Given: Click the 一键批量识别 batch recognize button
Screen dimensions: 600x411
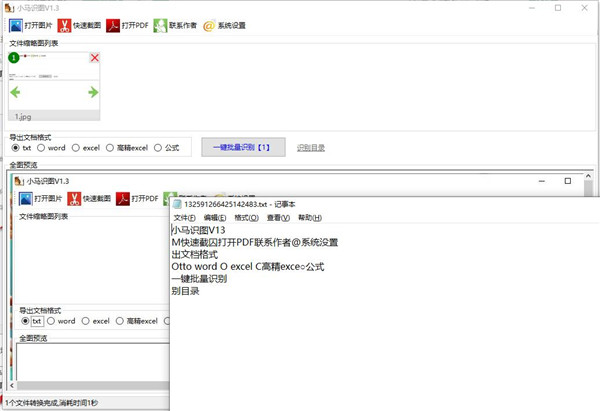Looking at the screenshot, I should [236, 147].
